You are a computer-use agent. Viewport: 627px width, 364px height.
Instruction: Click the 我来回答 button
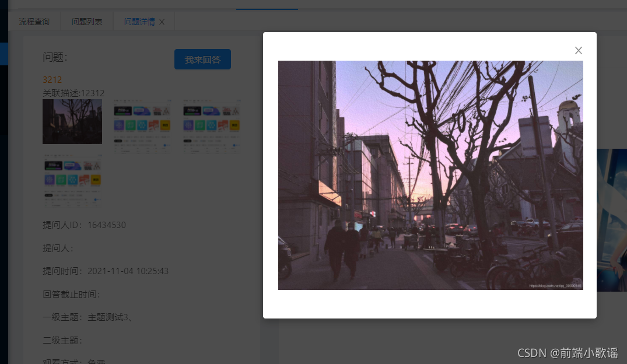202,59
